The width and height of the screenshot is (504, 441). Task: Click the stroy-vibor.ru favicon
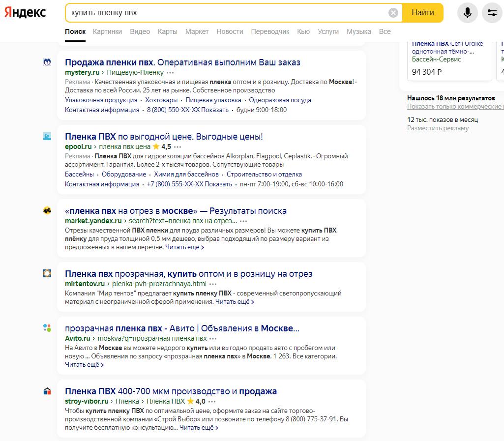(47, 391)
